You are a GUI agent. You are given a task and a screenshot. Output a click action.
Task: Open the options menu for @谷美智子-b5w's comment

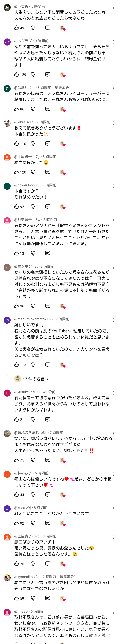114,221
